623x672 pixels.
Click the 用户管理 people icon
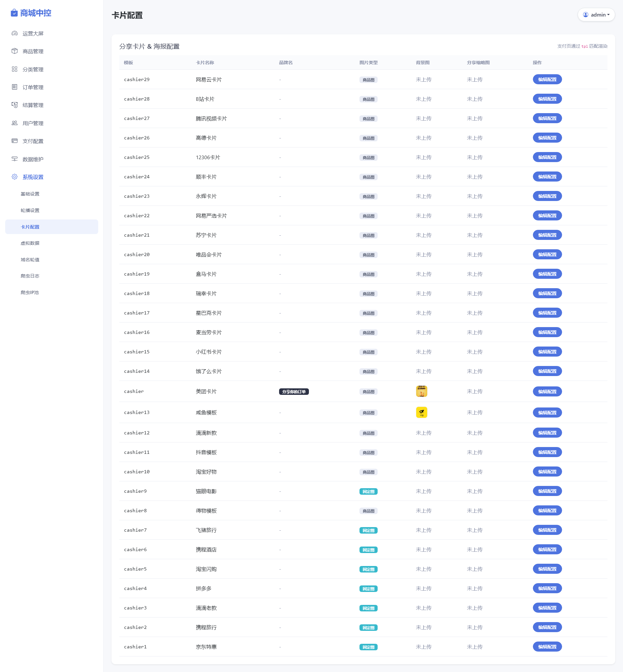pyautogui.click(x=15, y=123)
